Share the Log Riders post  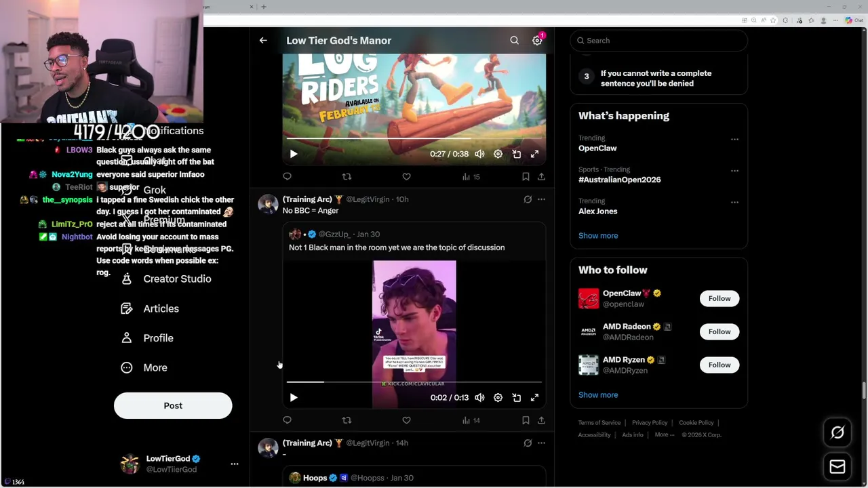pos(541,176)
